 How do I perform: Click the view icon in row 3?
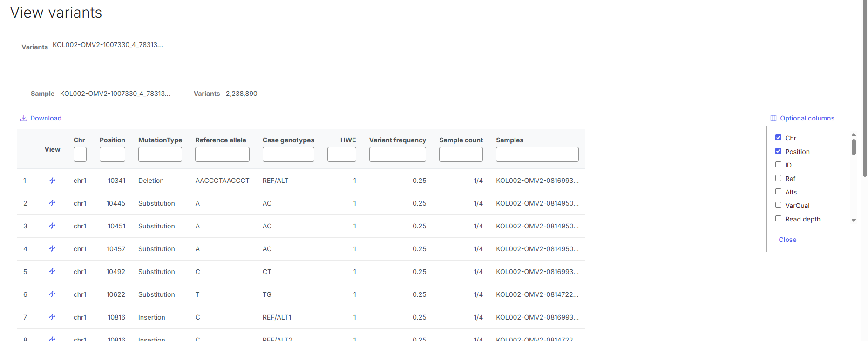tap(52, 226)
